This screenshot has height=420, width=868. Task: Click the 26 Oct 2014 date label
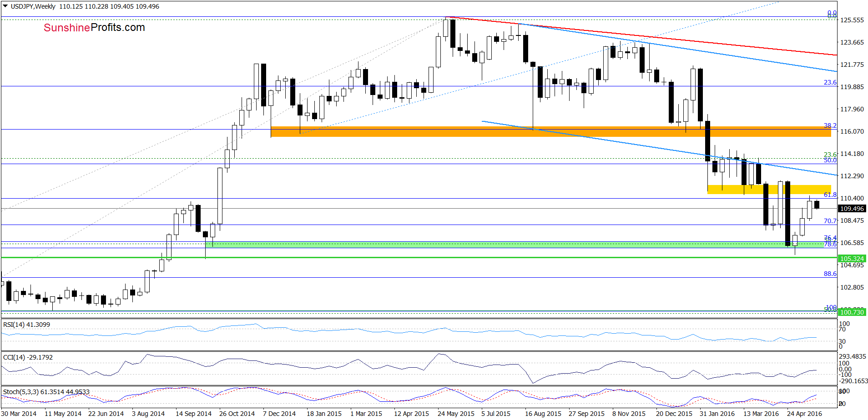coord(237,414)
